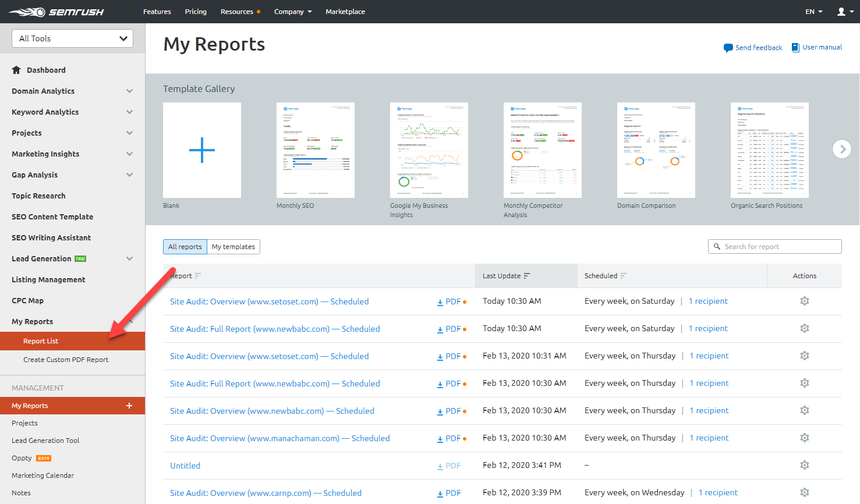Open Dashboard via the home icon
This screenshot has height=504, width=860.
[16, 70]
